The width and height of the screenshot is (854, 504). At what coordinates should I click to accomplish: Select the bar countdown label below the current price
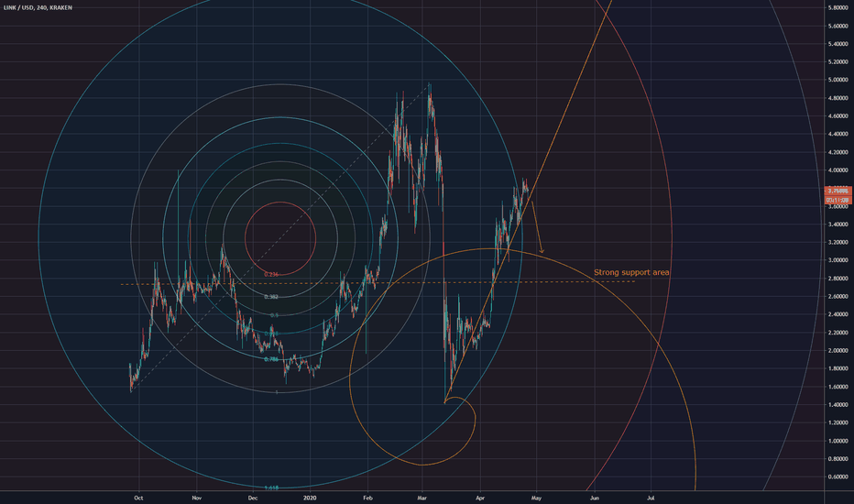pyautogui.click(x=838, y=200)
